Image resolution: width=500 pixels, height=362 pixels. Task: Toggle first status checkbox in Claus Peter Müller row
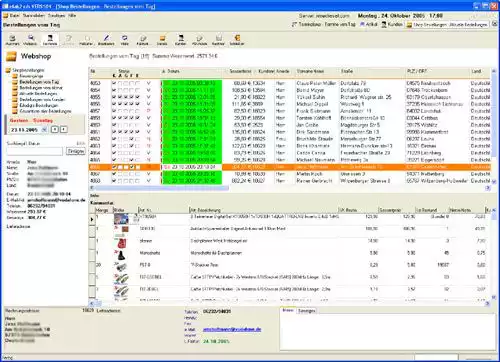tap(114, 83)
